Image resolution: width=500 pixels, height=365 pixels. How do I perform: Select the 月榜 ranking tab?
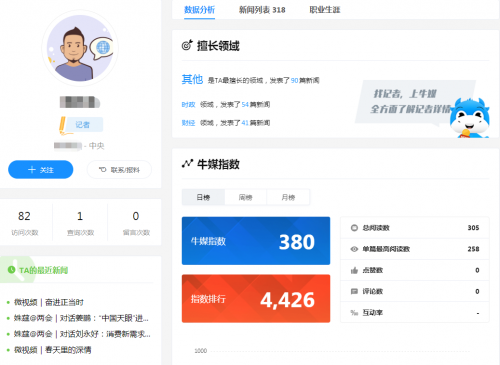(x=288, y=197)
